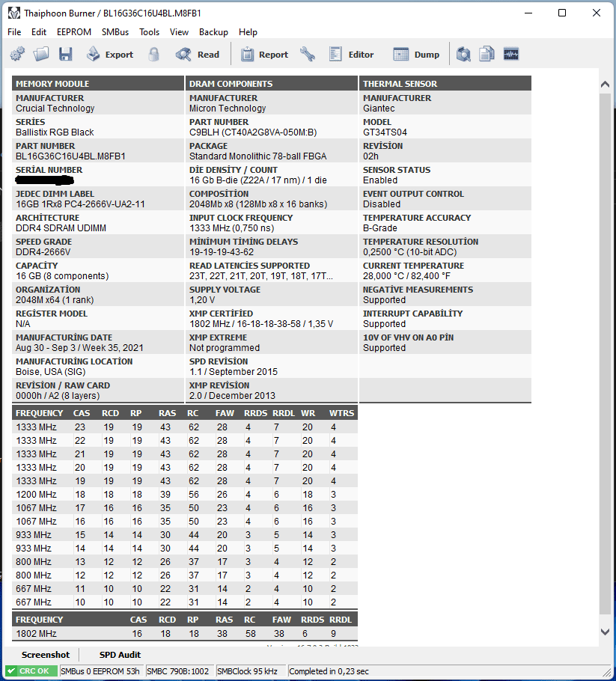Open the Help menu
Viewport: 616px width, 681px height.
pos(248,32)
